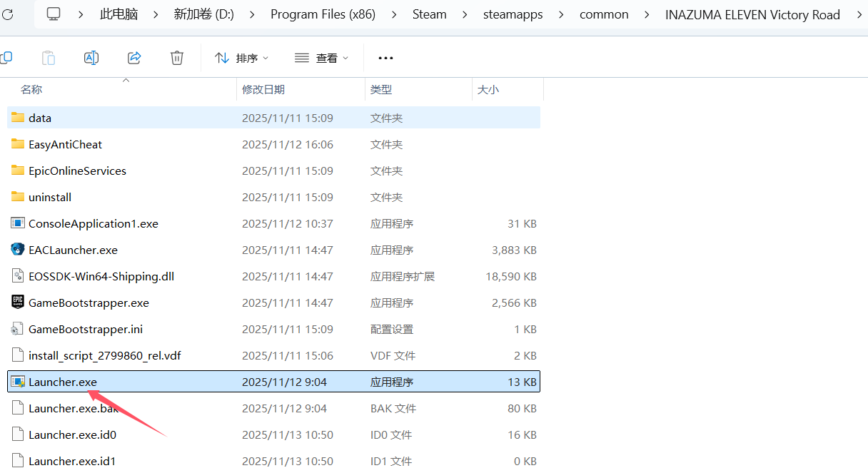Select the EasyAntiCheat folder
The height and width of the screenshot is (473, 868).
click(65, 144)
